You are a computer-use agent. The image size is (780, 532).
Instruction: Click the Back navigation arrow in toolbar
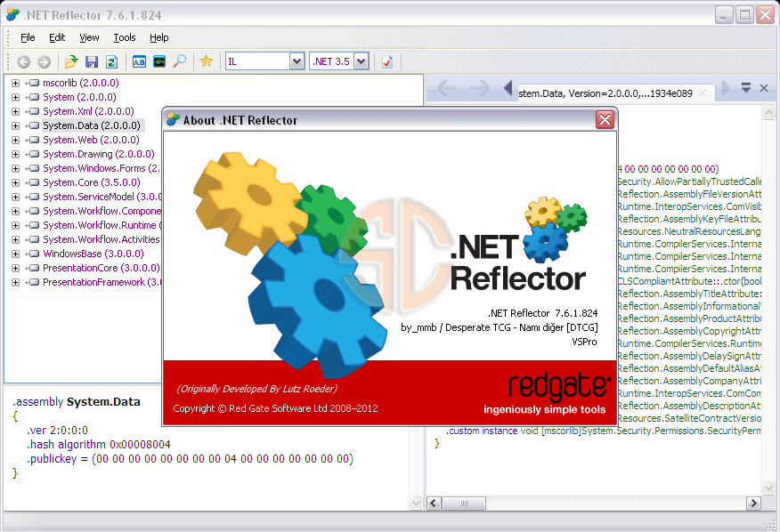point(23,61)
